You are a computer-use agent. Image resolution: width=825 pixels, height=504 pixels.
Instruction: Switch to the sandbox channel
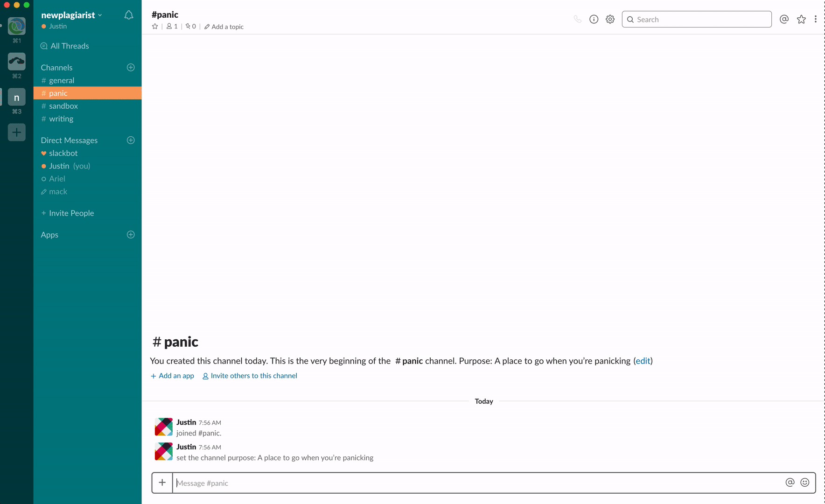point(87,106)
